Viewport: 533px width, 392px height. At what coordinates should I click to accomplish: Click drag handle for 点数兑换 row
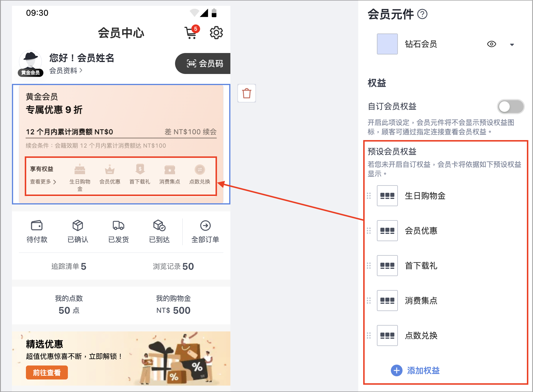369,336
